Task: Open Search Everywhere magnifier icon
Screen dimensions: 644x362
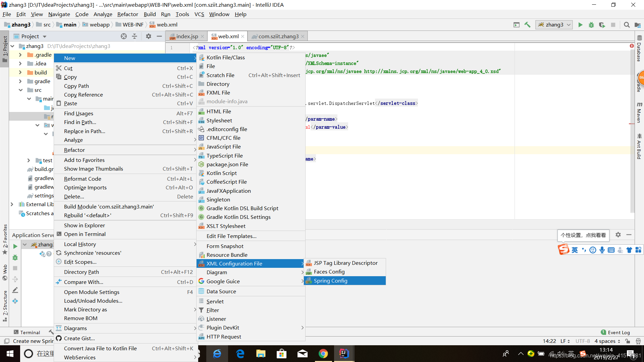Action: [x=627, y=25]
